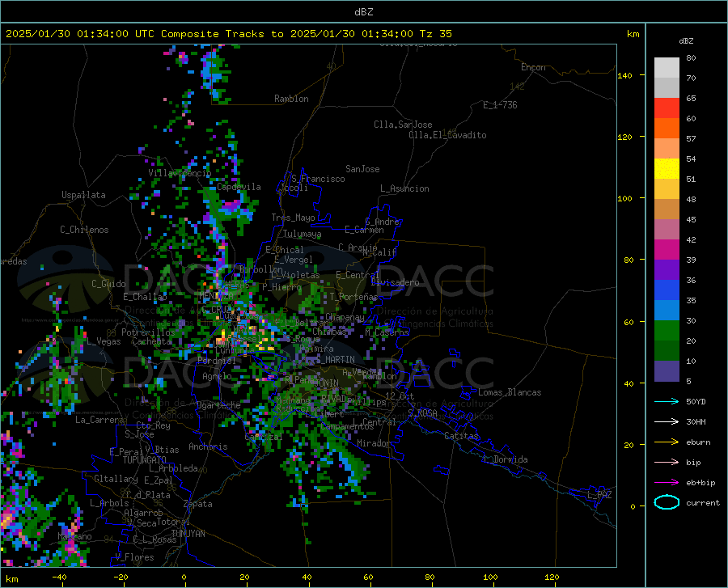Screen dimensions: 728x588
Task: Click the mauve 45 dBZ color swatch
Action: tap(667, 230)
